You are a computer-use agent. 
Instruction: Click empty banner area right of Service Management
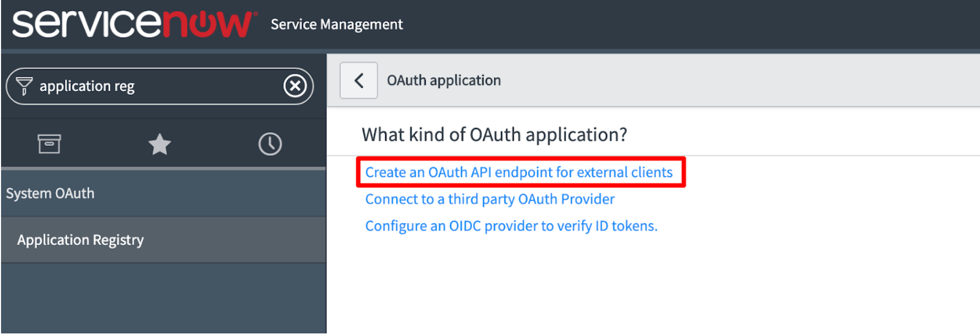pos(685,25)
